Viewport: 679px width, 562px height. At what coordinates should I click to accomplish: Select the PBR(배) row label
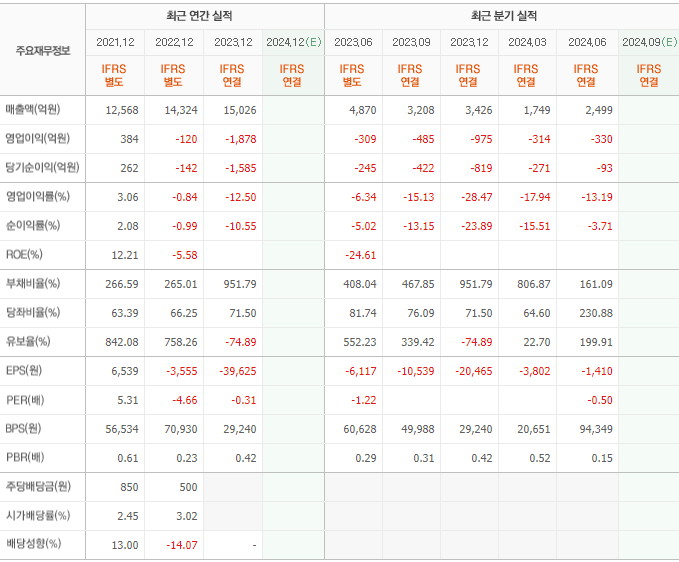(x=25, y=458)
